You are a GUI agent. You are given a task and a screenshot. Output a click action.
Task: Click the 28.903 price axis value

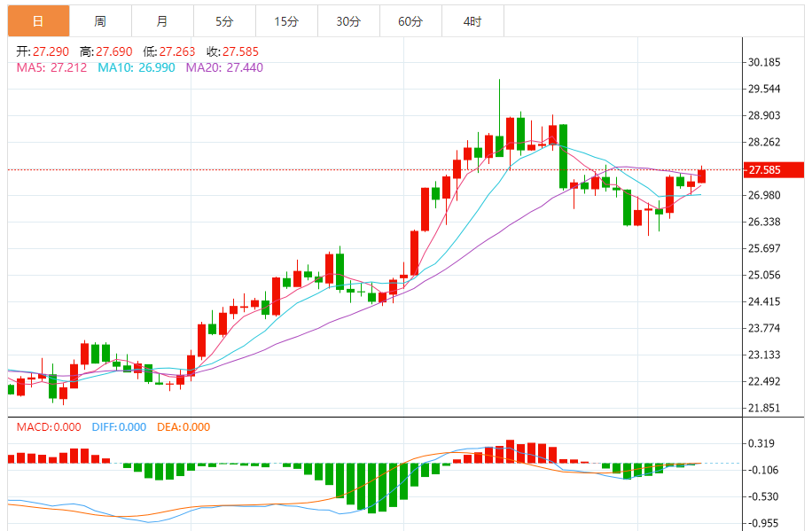point(764,115)
